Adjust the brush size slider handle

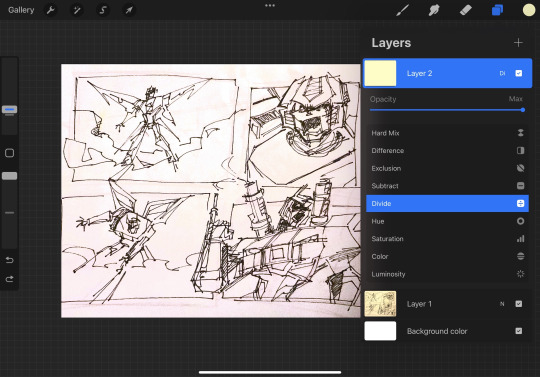pyautogui.click(x=9, y=109)
